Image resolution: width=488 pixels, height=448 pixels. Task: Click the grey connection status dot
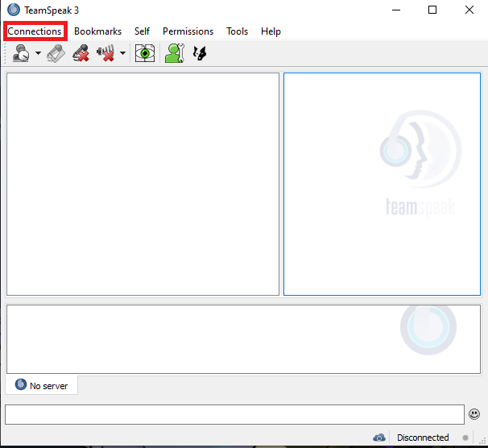pyautogui.click(x=465, y=438)
